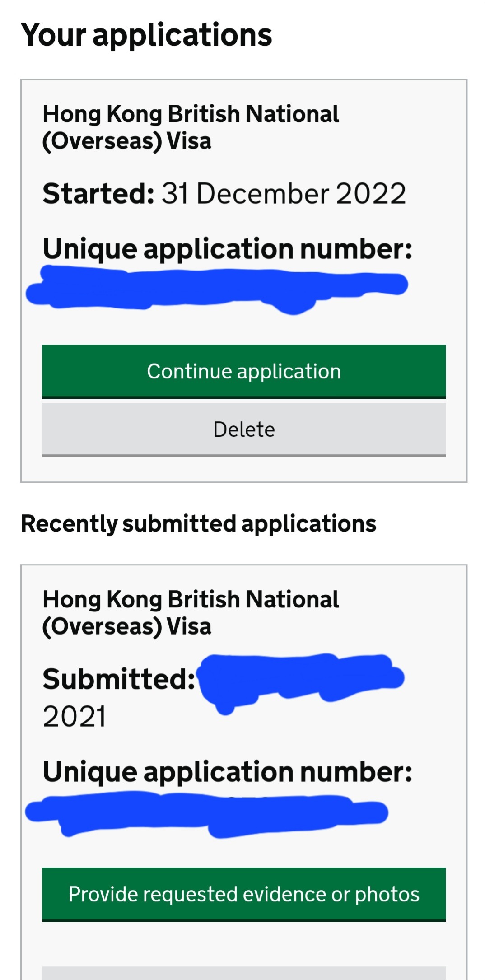485x980 pixels.
Task: Click the visa title under Recently submitted applications
Action: pyautogui.click(x=190, y=612)
